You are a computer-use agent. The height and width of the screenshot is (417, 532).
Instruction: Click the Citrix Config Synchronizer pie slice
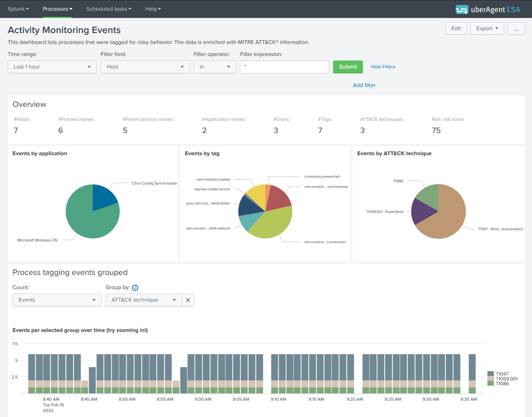pos(103,197)
